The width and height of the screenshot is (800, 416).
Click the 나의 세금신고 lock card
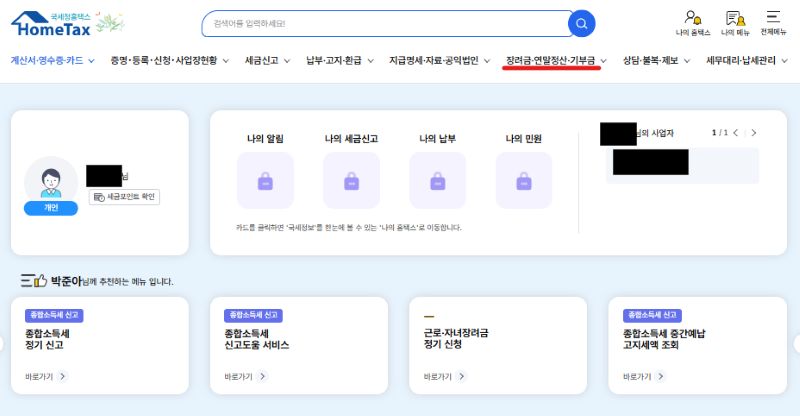[x=352, y=181]
